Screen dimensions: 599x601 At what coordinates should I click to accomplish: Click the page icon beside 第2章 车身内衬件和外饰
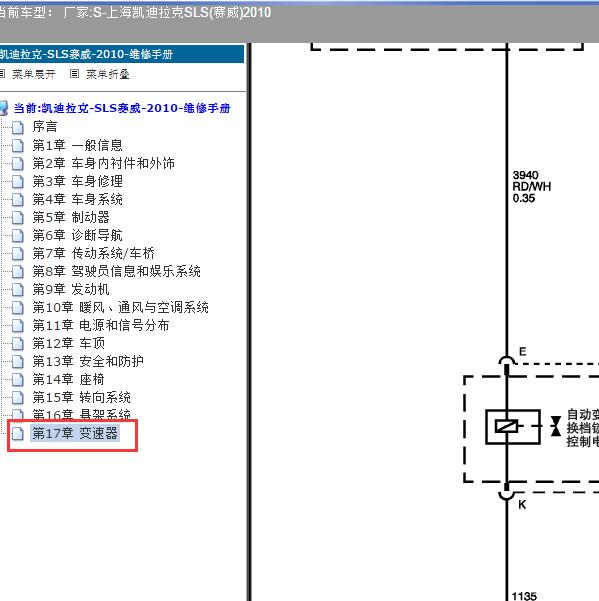point(18,163)
